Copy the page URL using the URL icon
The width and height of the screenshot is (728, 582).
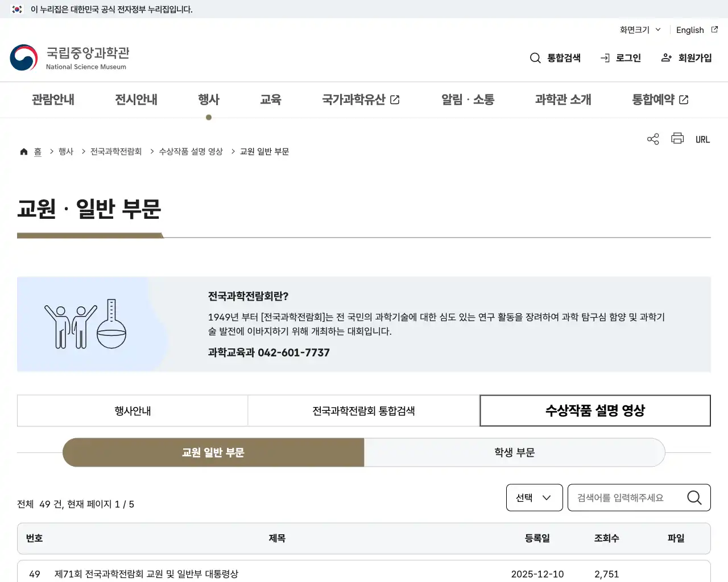pyautogui.click(x=702, y=139)
